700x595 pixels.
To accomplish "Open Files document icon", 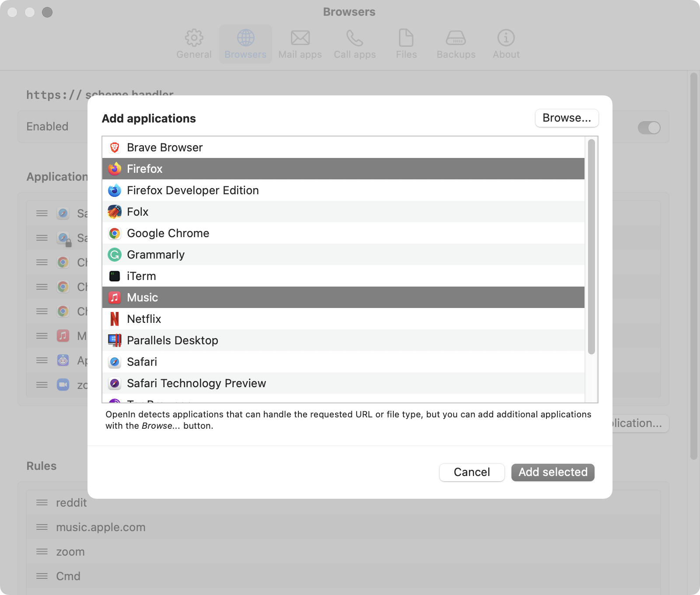I will pyautogui.click(x=406, y=38).
